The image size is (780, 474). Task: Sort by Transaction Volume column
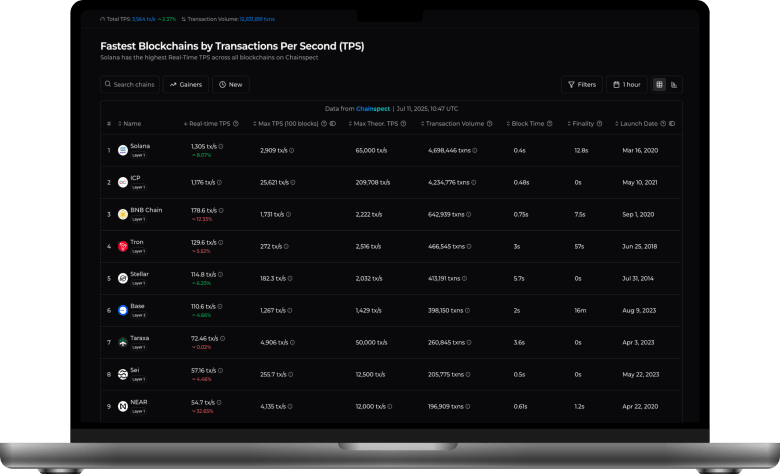pos(453,124)
